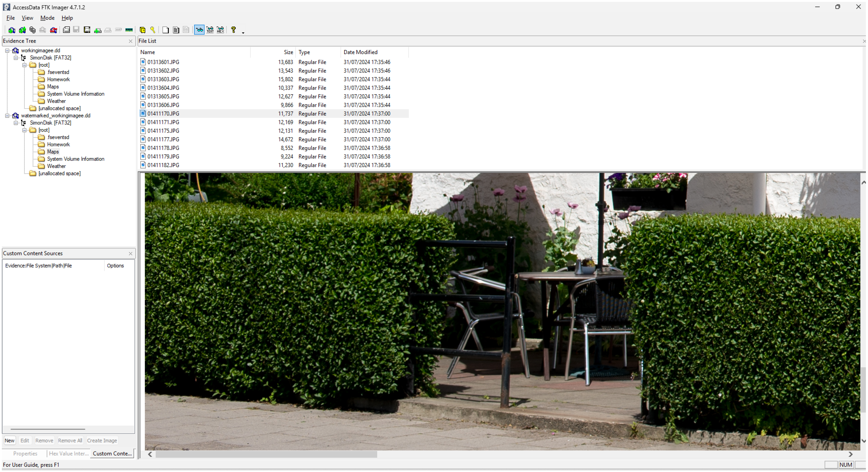This screenshot has width=868, height=472.
Task: Collapse the workingimagee.dd evidence node
Action: [7, 51]
